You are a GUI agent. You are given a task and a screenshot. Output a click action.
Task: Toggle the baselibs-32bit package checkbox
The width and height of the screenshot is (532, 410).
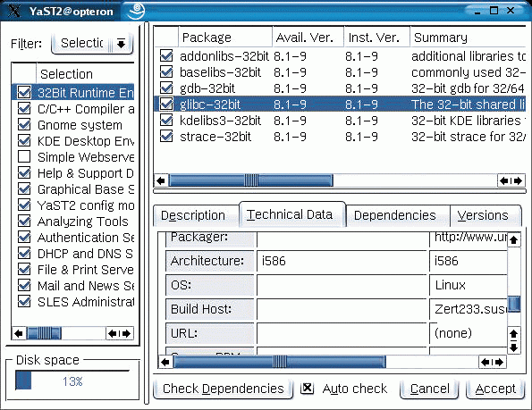tap(166, 71)
